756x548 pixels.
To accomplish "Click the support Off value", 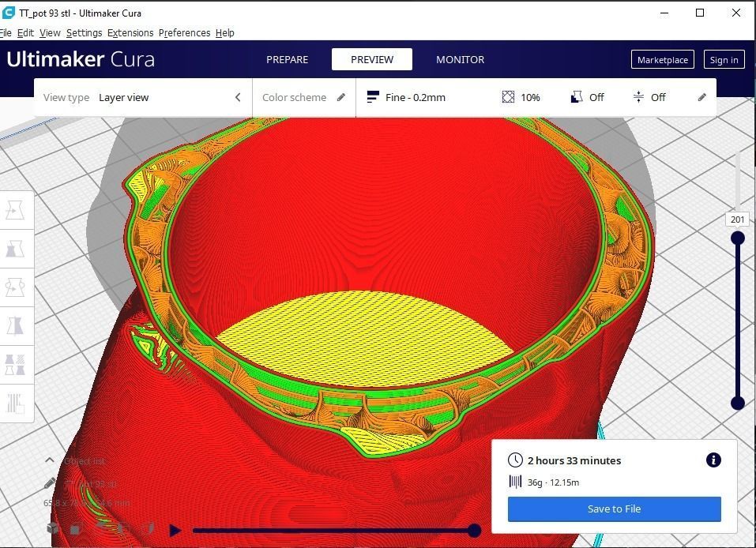I will coord(596,97).
